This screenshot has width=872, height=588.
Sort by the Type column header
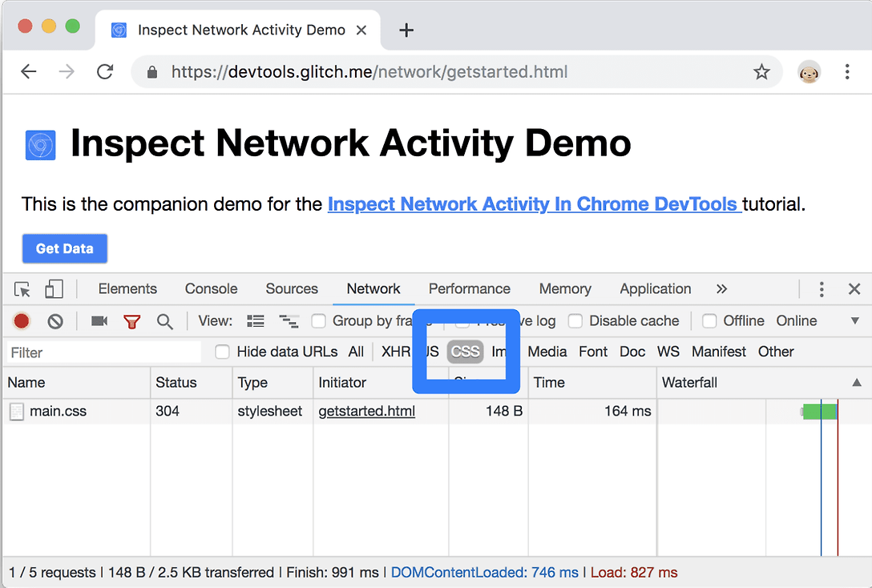pyautogui.click(x=272, y=382)
